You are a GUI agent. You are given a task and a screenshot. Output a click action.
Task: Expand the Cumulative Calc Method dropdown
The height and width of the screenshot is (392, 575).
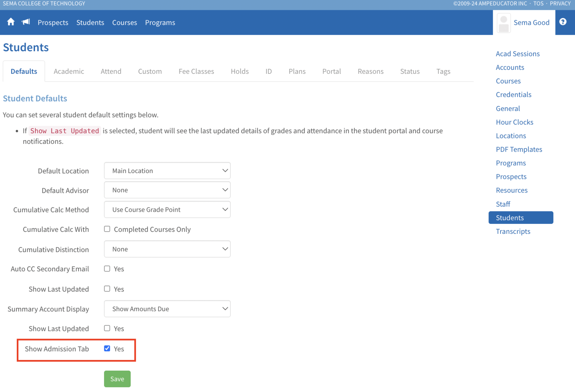click(167, 210)
